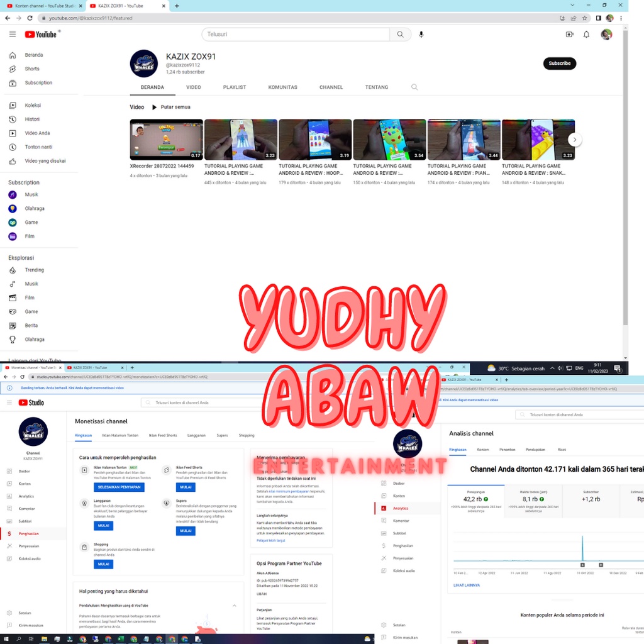Image resolution: width=644 pixels, height=644 pixels.
Task: Bookmark this page star icon
Action: [x=585, y=18]
